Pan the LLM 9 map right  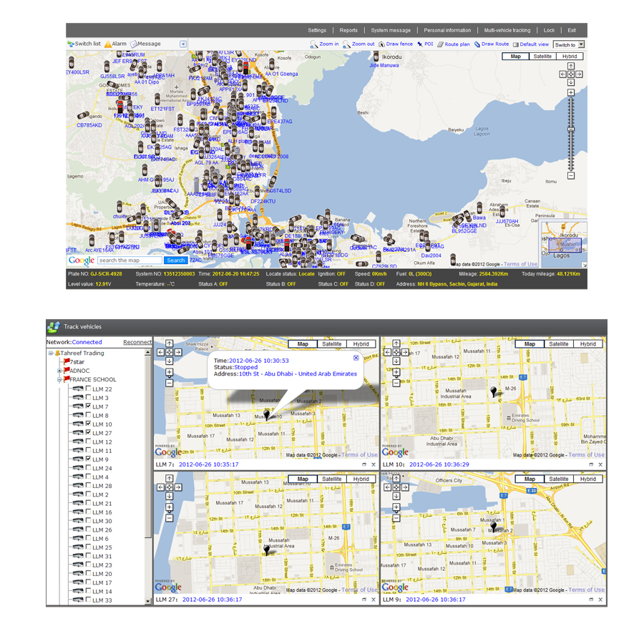(406, 487)
